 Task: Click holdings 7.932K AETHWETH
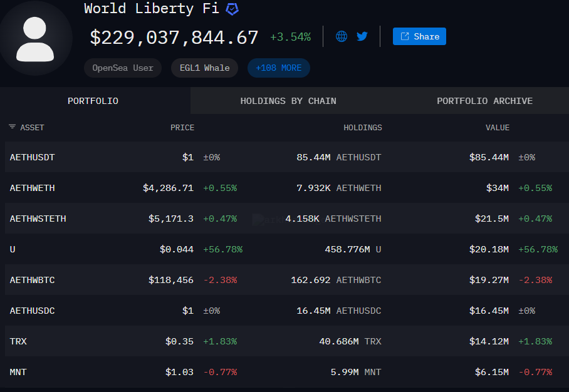[339, 188]
